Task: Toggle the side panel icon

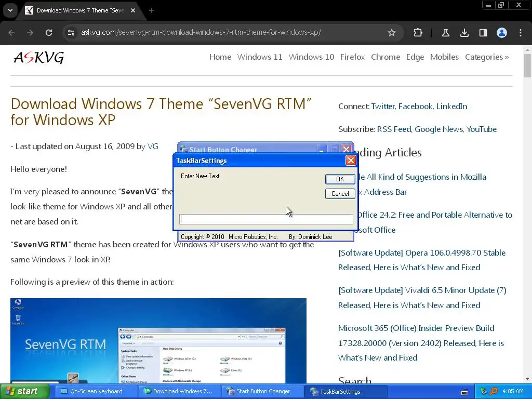Action: (483, 33)
